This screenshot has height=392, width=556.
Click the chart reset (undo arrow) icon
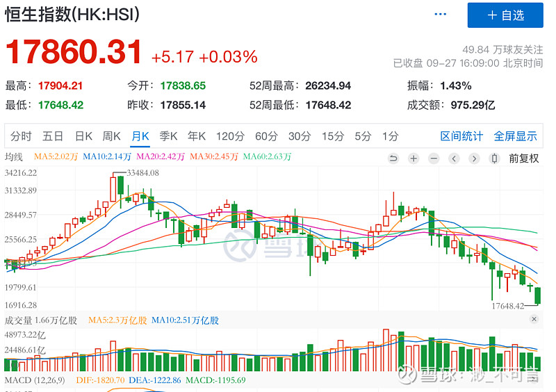tap(393, 158)
